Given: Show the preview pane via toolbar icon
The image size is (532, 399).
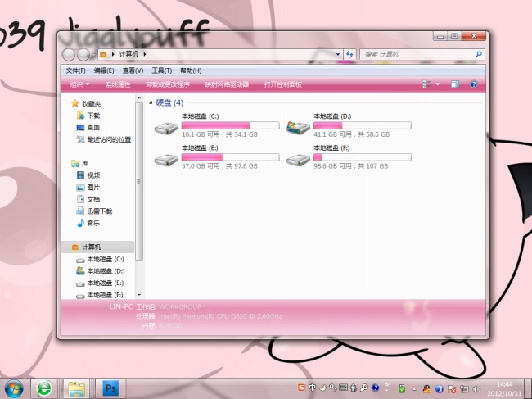Looking at the screenshot, I should click(454, 84).
